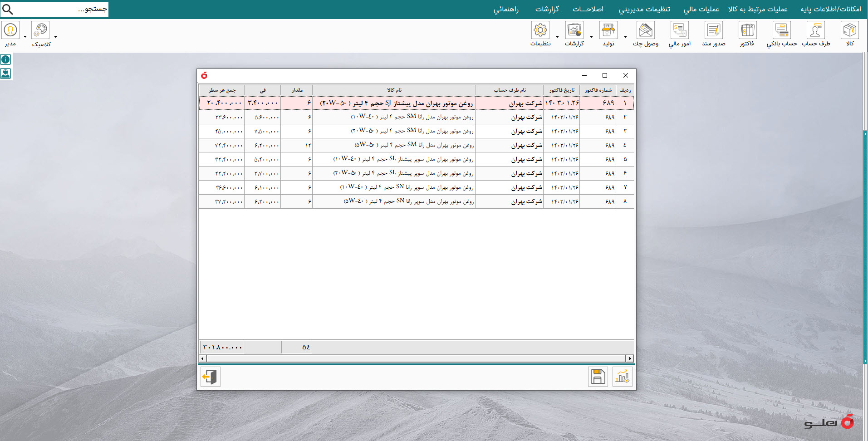Click the في price column header

[263, 90]
